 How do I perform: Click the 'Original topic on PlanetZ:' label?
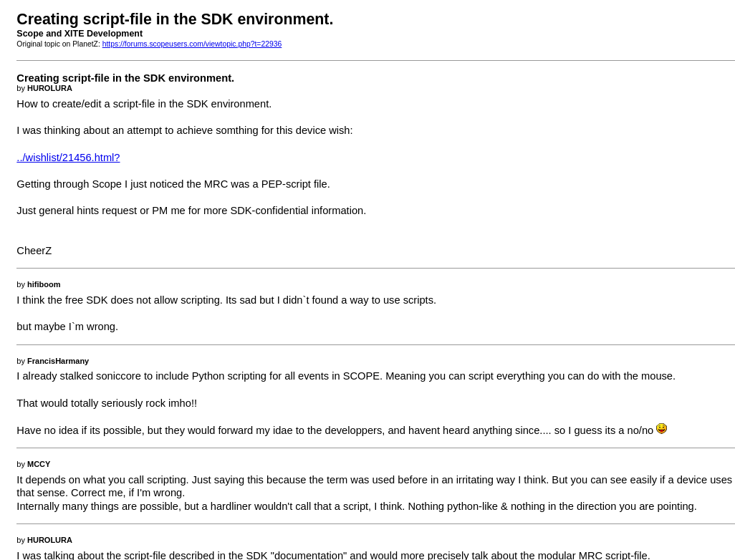58,44
